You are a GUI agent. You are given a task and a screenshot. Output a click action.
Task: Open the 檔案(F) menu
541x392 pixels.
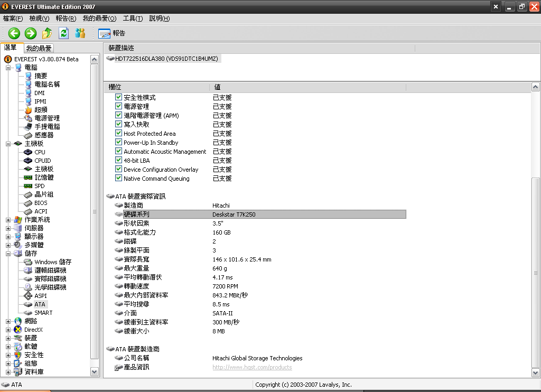pyautogui.click(x=13, y=18)
